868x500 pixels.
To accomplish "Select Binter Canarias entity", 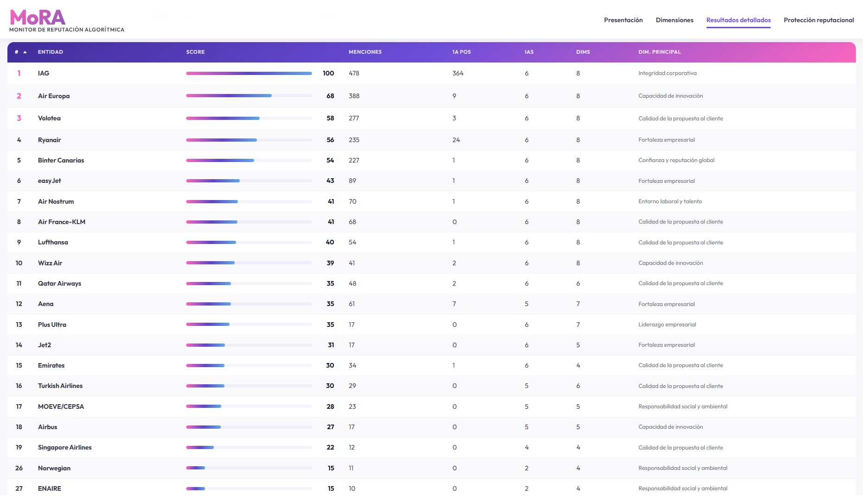I will click(x=61, y=161).
